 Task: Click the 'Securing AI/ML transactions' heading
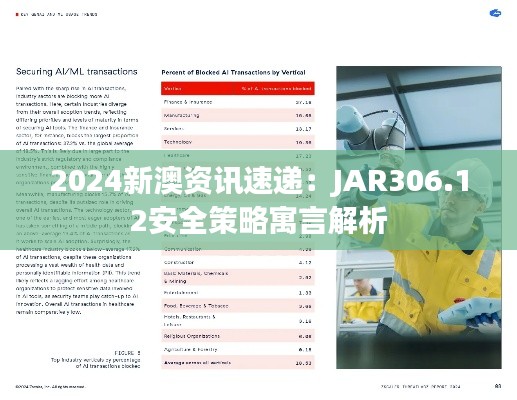click(77, 72)
